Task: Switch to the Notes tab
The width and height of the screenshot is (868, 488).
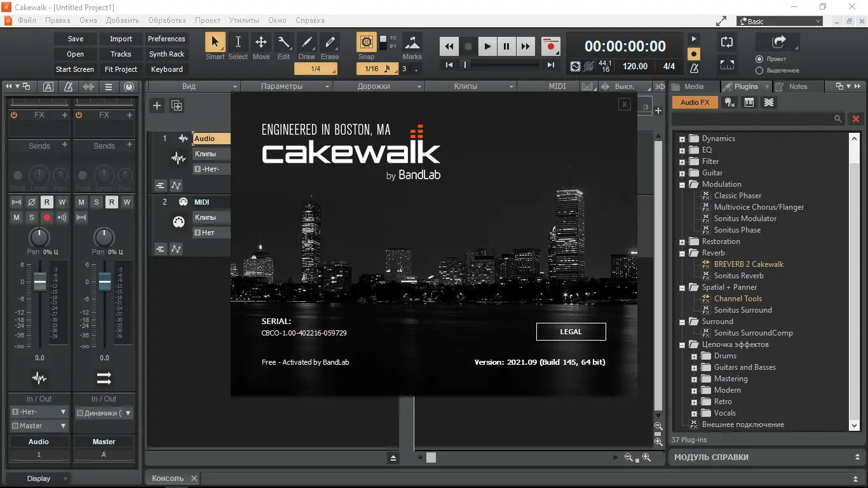Action: pos(798,86)
